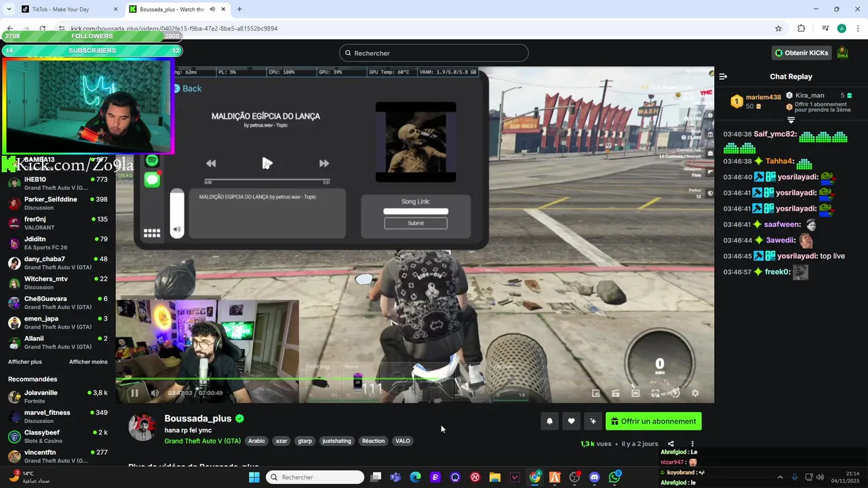The height and width of the screenshot is (488, 868).
Task: Open Grand Theft Auto V (GTA) category link
Action: (x=202, y=441)
